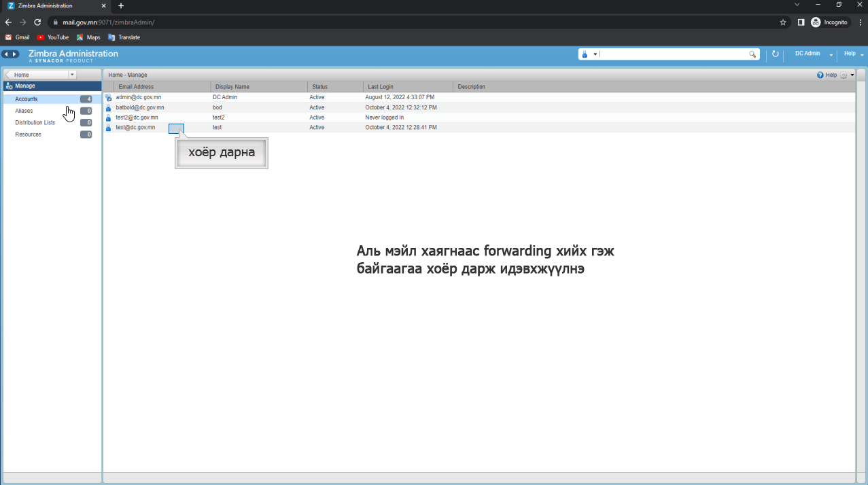Click the magnifier search icon
Screen dimensions: 868x485
click(752, 54)
